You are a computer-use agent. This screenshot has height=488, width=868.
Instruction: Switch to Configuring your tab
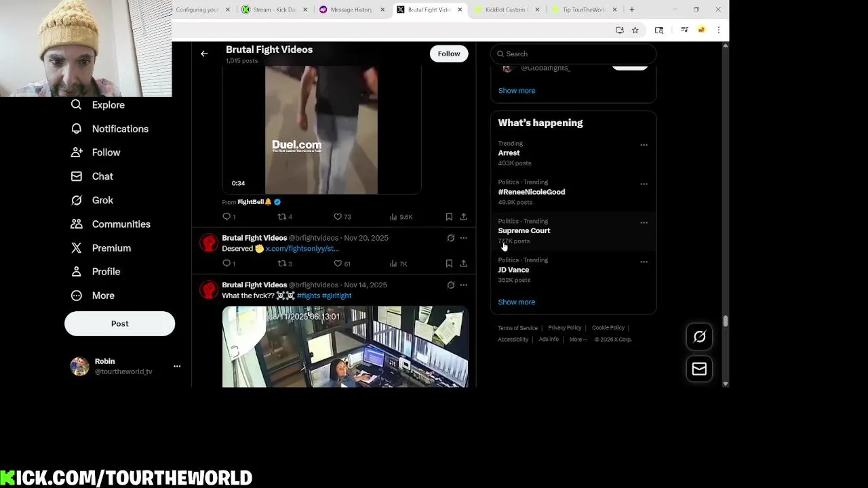202,9
